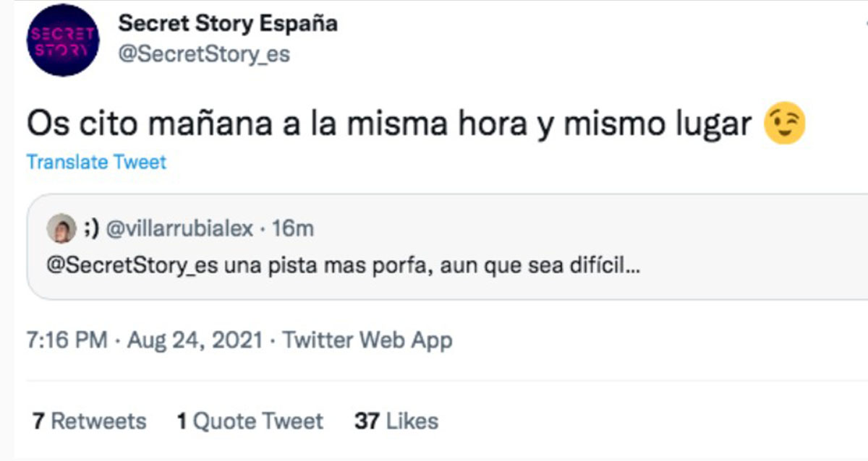Viewport: 868px width, 461px height.
Task: Click the @SecretStory_es handle under the name
Action: (204, 54)
